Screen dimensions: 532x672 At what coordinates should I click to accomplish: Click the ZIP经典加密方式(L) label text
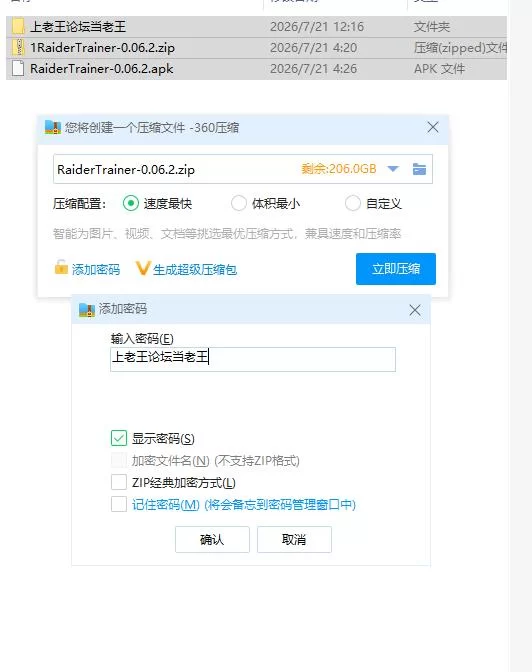tap(183, 483)
